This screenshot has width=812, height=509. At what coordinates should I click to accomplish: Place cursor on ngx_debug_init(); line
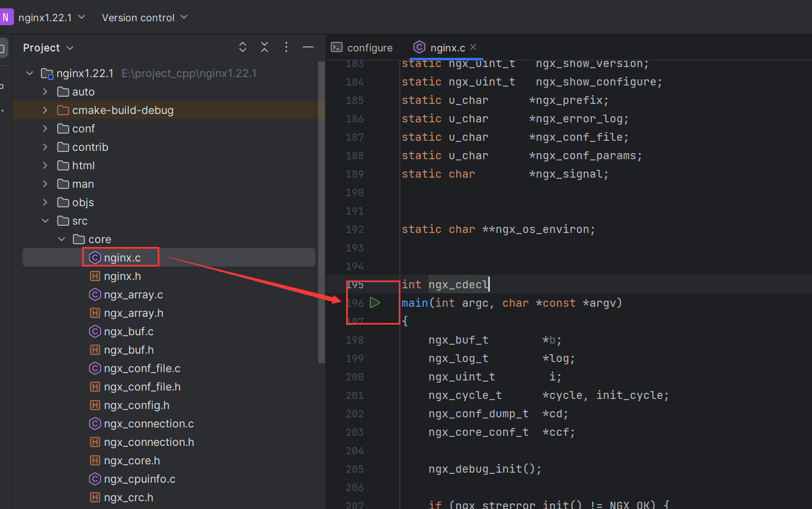485,469
